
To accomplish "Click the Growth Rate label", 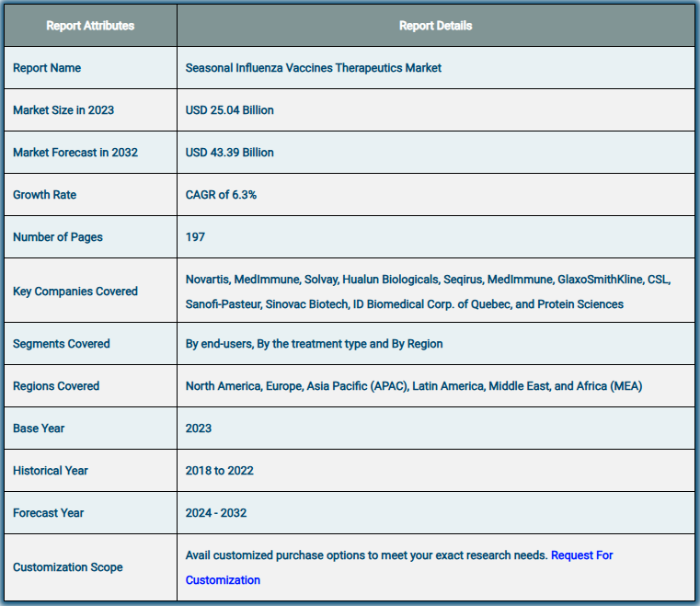I will pos(45,195).
